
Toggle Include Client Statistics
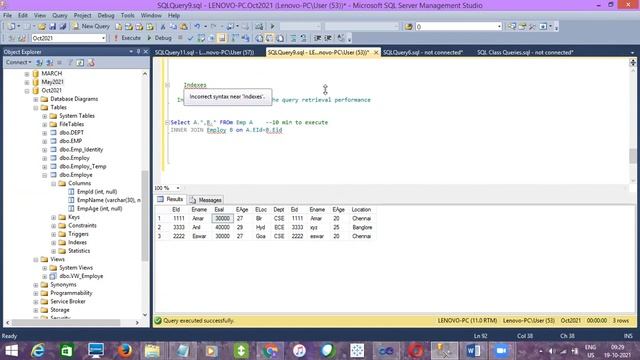click(x=245, y=38)
